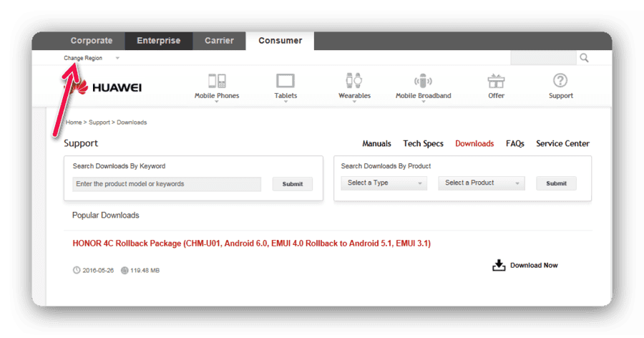Open the Tablets category icon
The height and width of the screenshot is (338, 644).
(286, 81)
